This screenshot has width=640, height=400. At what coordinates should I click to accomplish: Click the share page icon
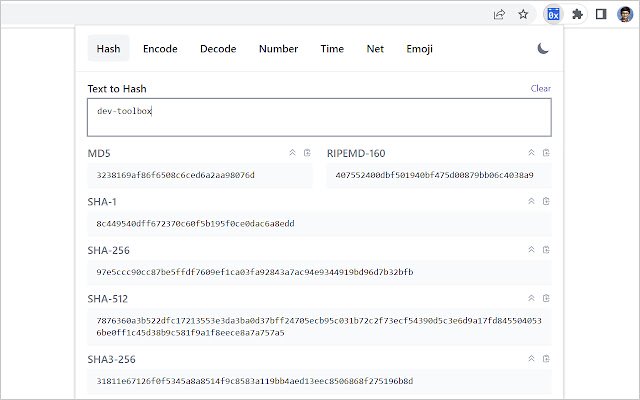click(499, 15)
